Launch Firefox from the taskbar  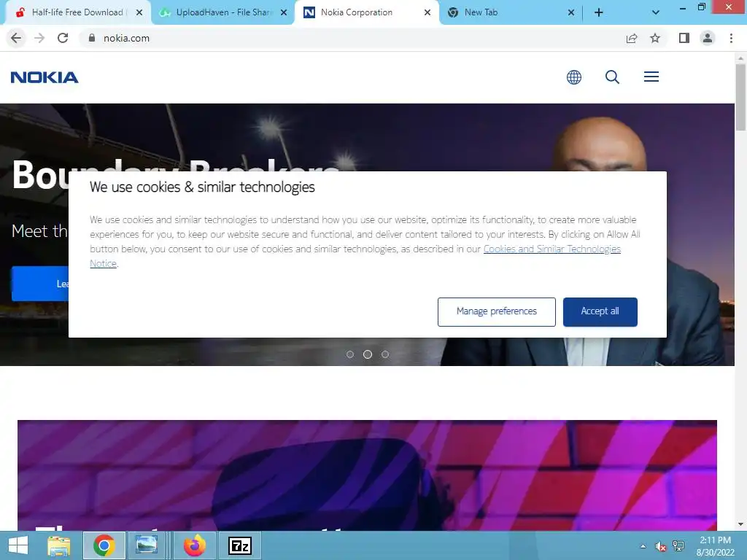pos(194,545)
